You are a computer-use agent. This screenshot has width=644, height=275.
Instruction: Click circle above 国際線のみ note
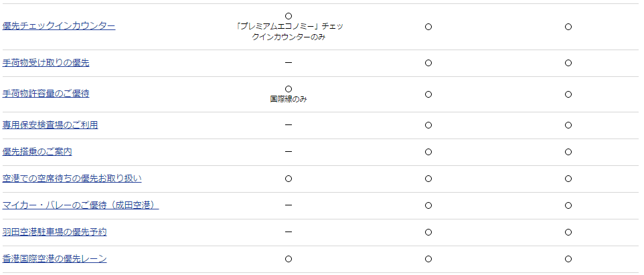coord(289,89)
